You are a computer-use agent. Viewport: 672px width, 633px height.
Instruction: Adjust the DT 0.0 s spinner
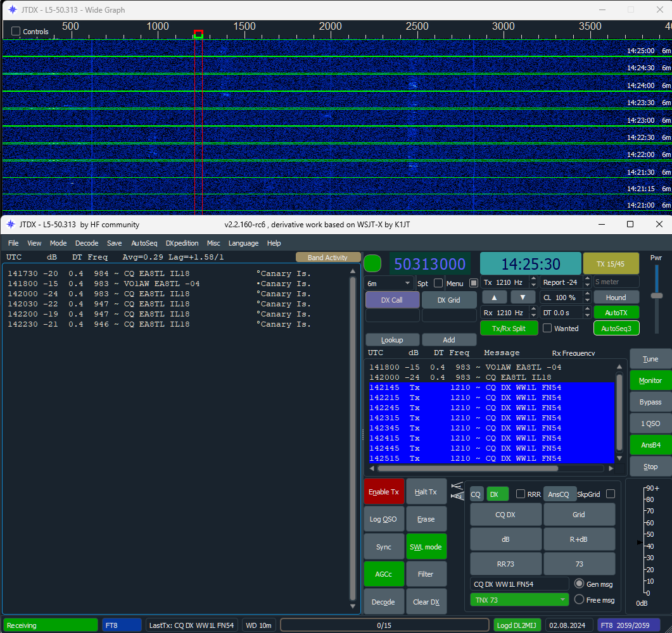coord(588,313)
